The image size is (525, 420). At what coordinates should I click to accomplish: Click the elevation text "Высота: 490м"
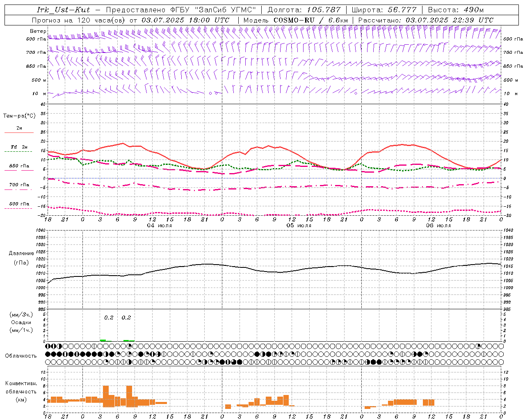coord(456,10)
